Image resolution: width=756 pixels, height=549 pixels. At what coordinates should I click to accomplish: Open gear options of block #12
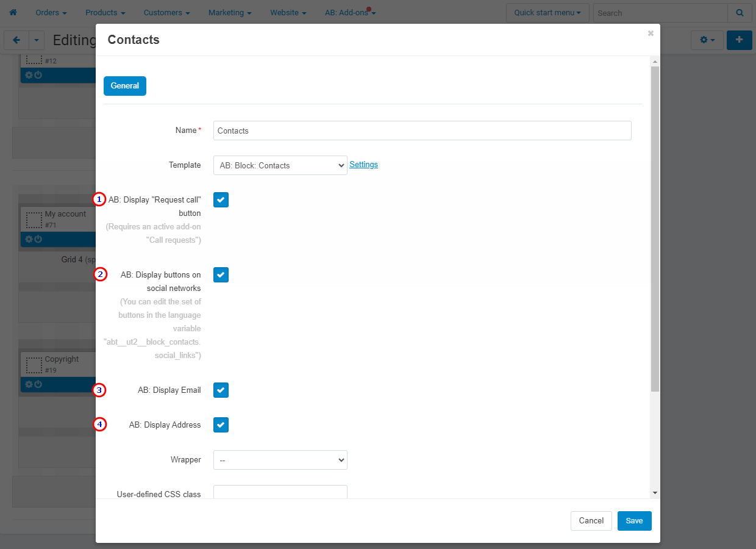(x=29, y=75)
